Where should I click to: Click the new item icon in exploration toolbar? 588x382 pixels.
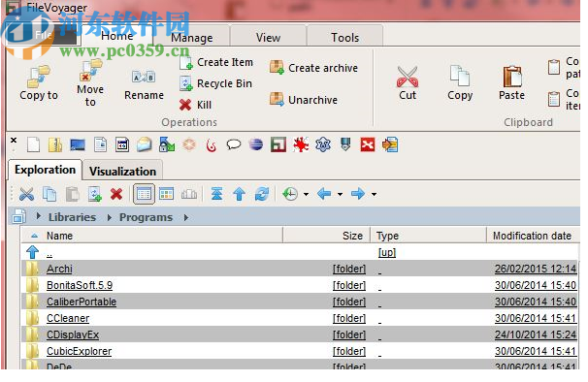[x=95, y=194]
